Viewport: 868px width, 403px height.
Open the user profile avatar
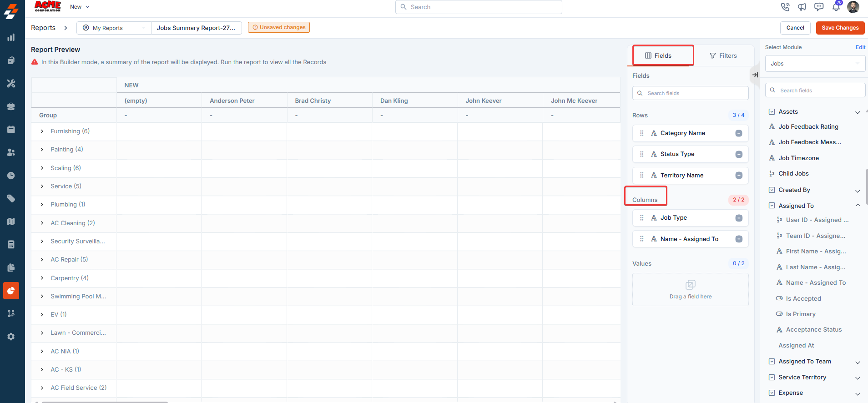tap(853, 7)
